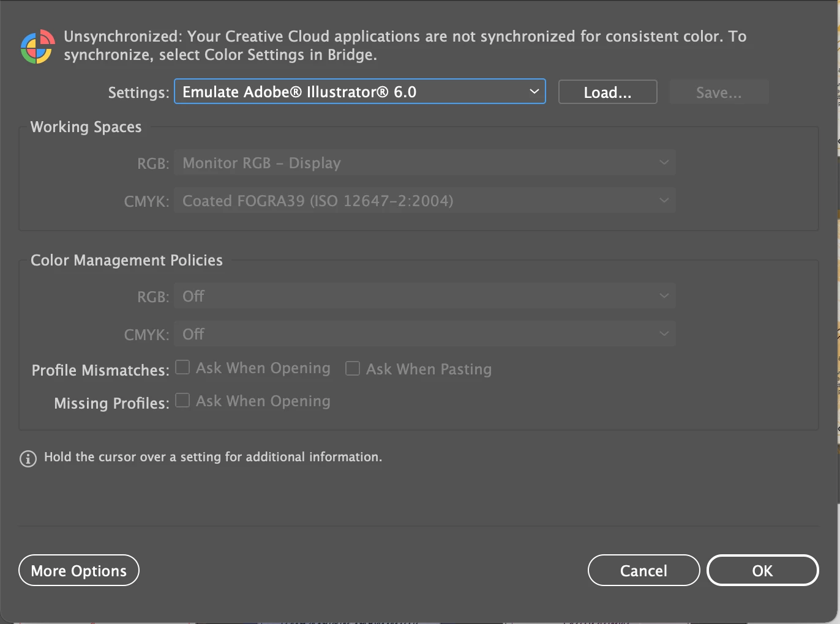
Task: Click the Load... button
Action: pyautogui.click(x=607, y=92)
